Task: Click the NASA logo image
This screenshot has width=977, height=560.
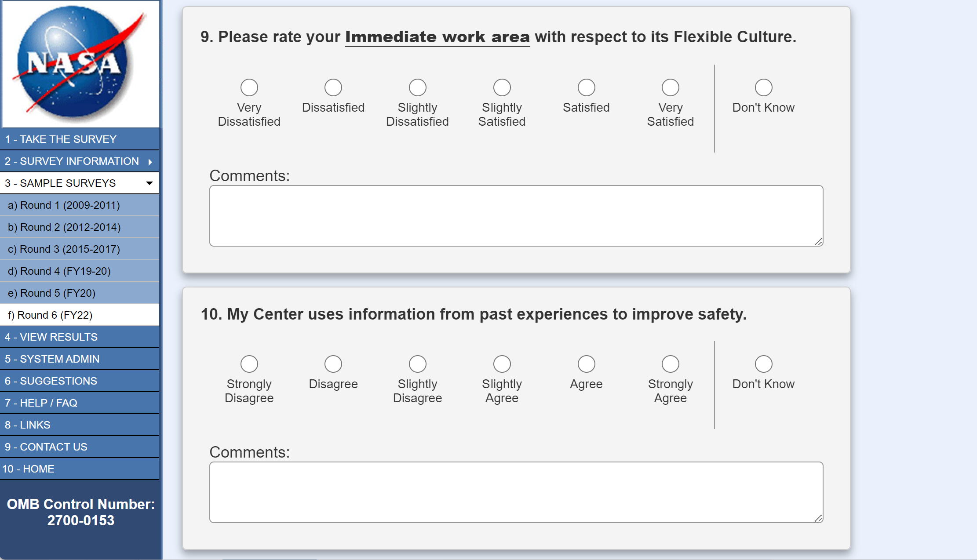Action: [x=80, y=64]
